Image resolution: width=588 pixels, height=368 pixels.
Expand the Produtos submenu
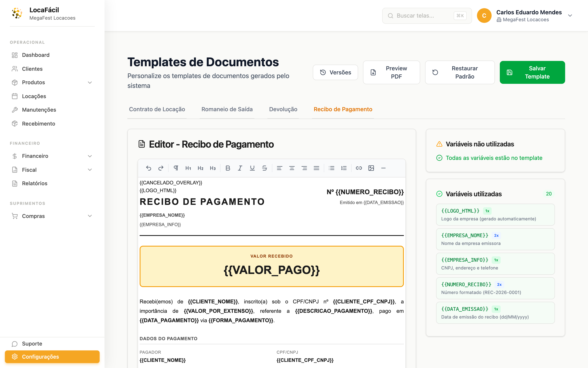tap(90, 83)
